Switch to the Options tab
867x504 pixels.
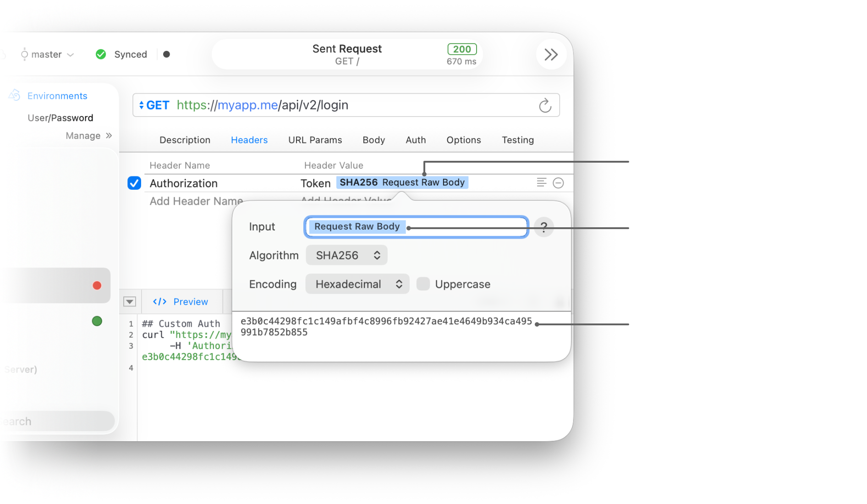[x=464, y=140]
